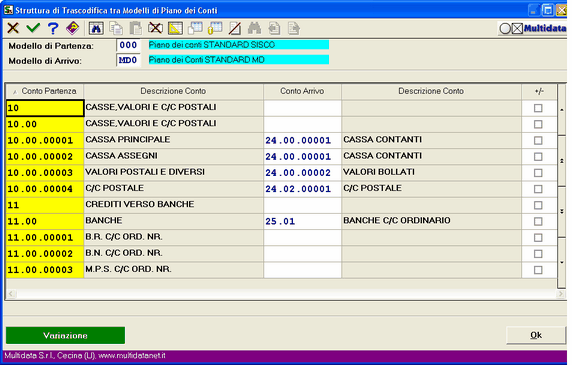The width and height of the screenshot is (572, 365).
Task: Click the grid's scroll-to-top arrow button
Action: (x=562, y=109)
